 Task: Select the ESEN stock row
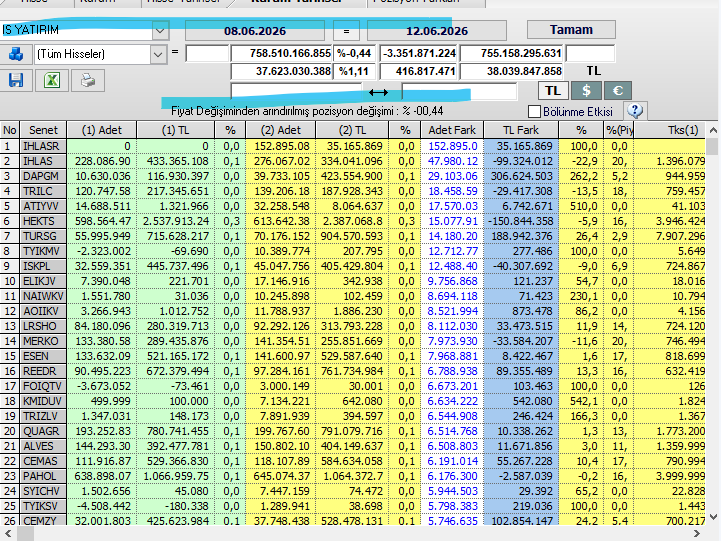[353, 356]
